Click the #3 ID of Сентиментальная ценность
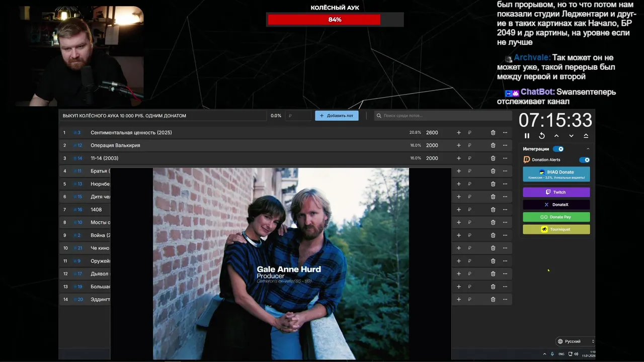 pyautogui.click(x=77, y=133)
